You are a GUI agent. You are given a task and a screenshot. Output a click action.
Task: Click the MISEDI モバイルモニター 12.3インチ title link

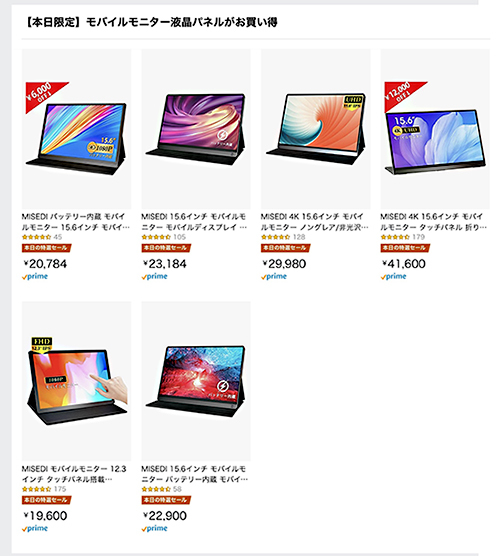coord(74,474)
